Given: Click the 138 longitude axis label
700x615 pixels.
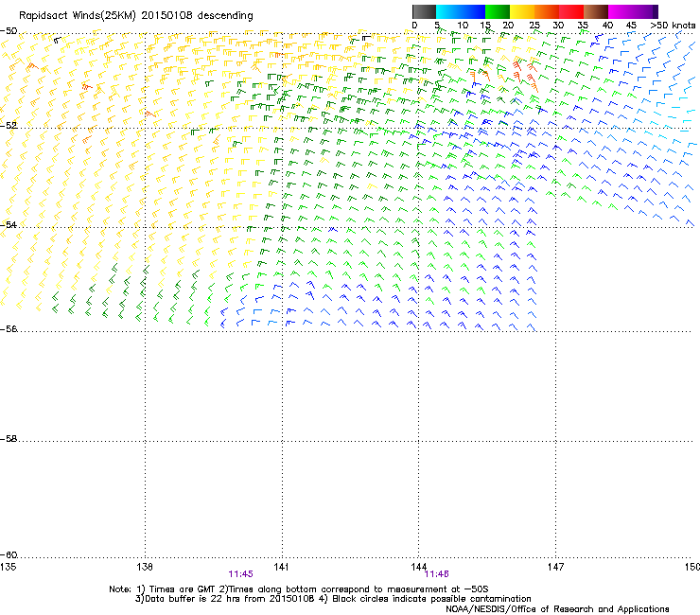Looking at the screenshot, I should [x=145, y=567].
